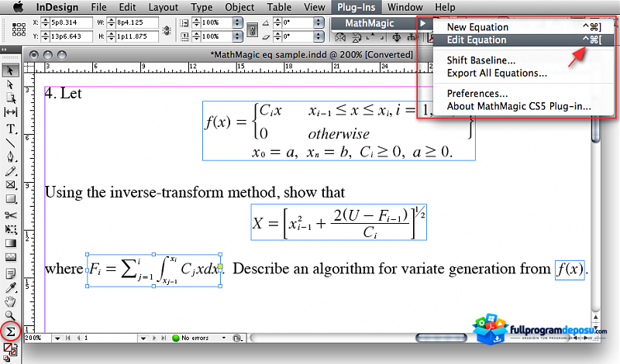
Task: Toggle constrain proportions for width and height
Action: point(167,30)
